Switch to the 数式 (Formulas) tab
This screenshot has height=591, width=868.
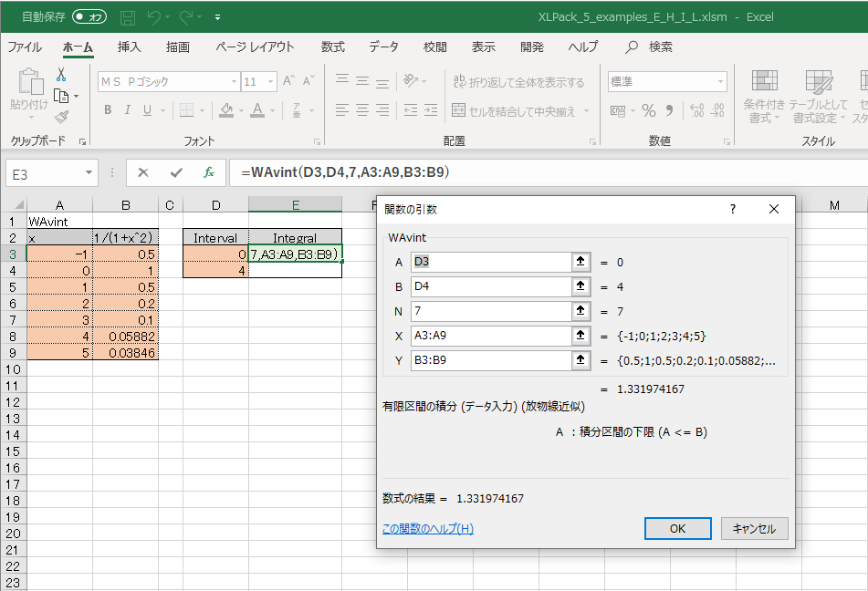[x=332, y=47]
